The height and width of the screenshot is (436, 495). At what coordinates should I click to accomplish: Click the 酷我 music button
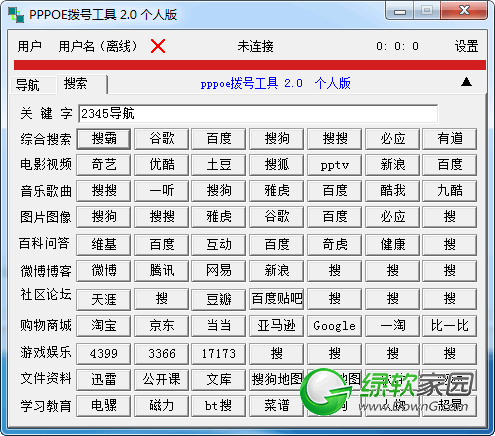point(392,191)
